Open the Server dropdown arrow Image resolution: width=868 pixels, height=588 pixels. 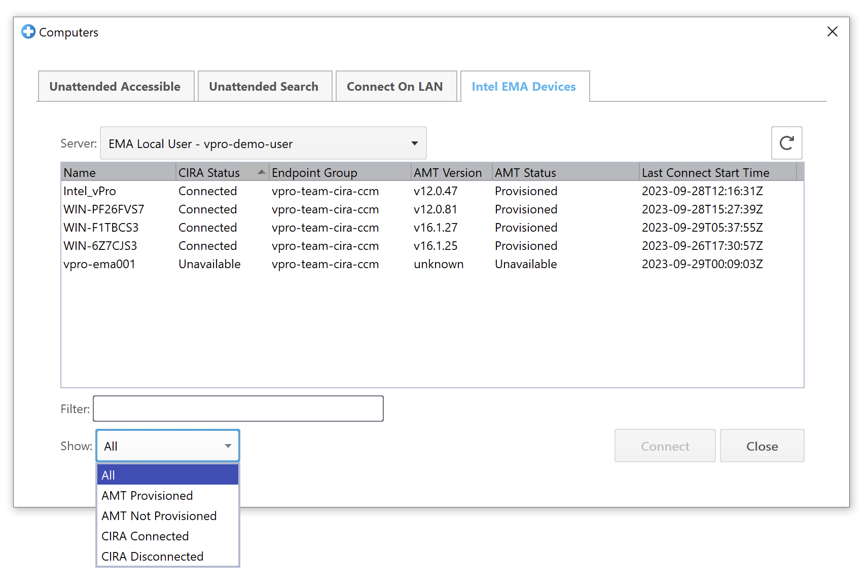pos(414,143)
